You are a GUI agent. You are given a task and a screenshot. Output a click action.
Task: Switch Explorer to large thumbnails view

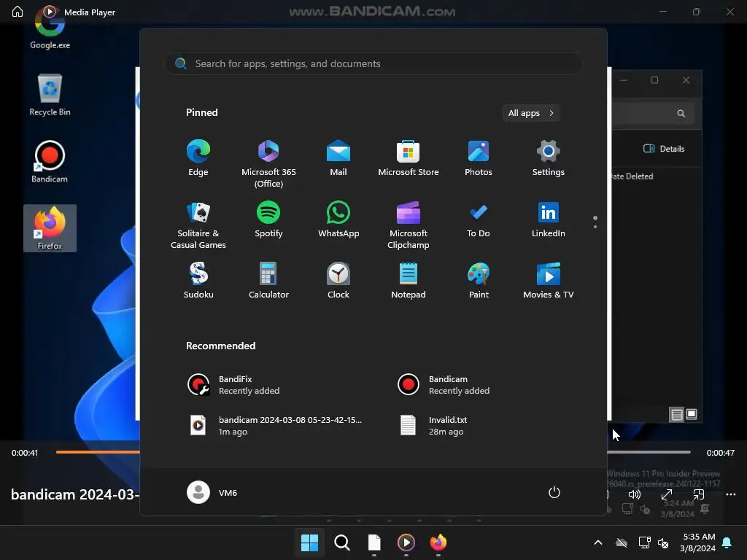(x=692, y=415)
